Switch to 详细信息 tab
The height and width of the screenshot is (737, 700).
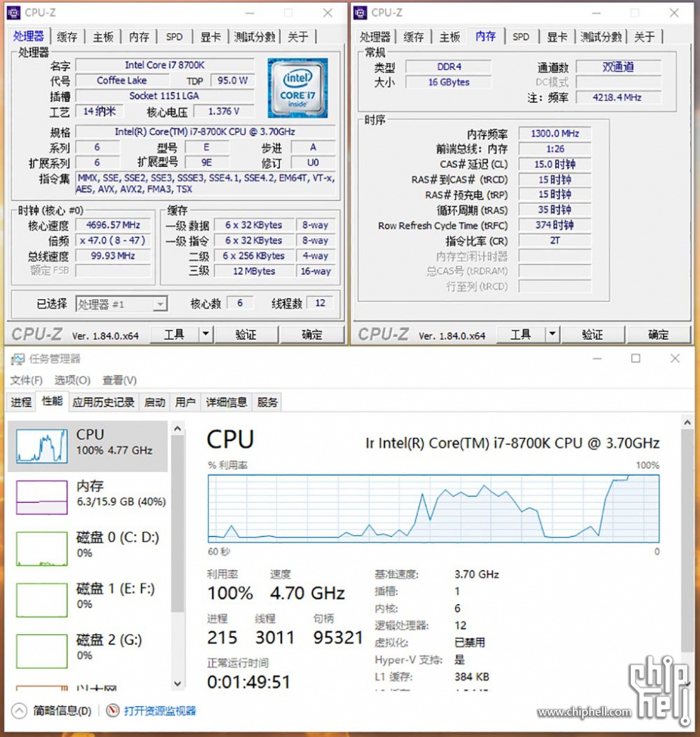[x=226, y=402]
